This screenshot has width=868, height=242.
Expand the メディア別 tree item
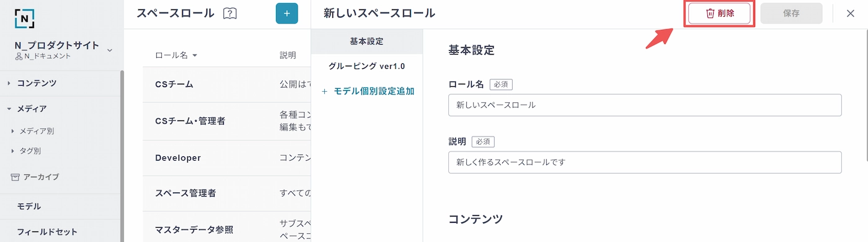click(13, 132)
